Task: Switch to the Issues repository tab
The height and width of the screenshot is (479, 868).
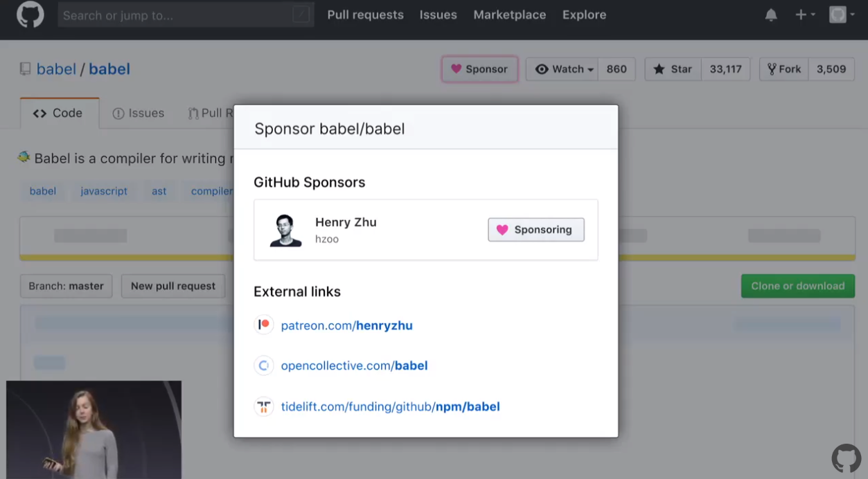Action: [x=139, y=114]
